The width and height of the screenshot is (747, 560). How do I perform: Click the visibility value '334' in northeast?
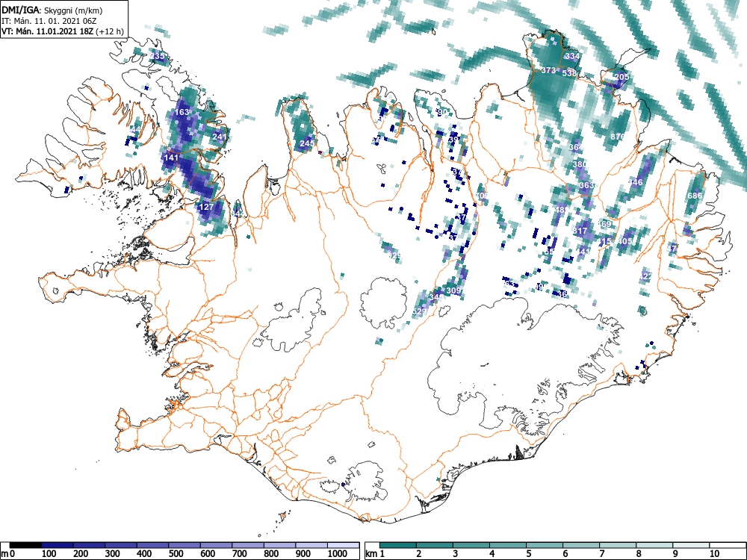(x=572, y=56)
